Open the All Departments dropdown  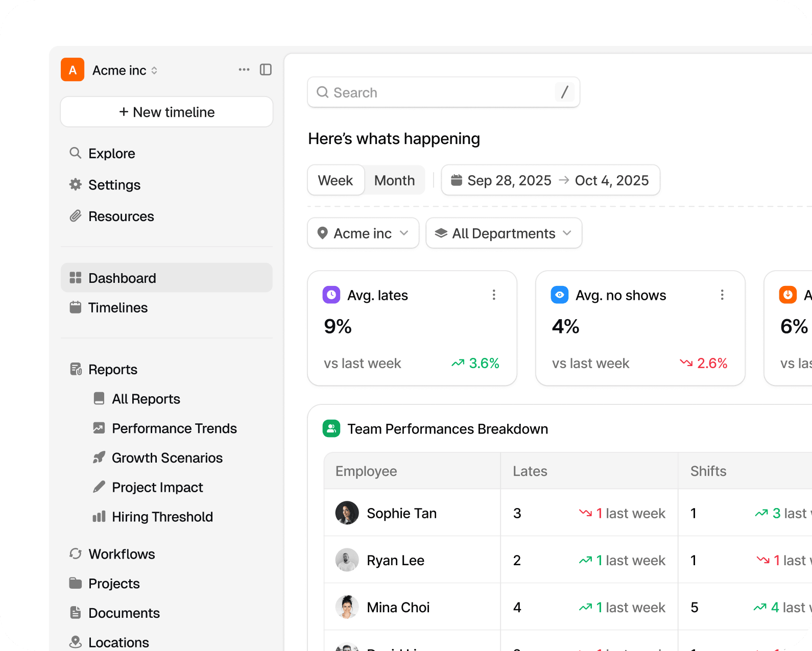click(x=504, y=233)
